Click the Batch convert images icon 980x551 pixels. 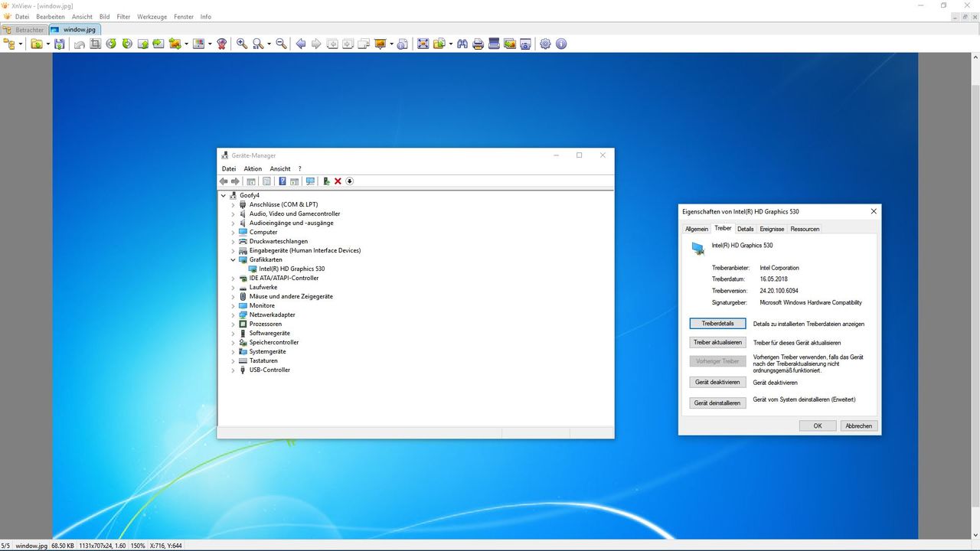pos(509,44)
